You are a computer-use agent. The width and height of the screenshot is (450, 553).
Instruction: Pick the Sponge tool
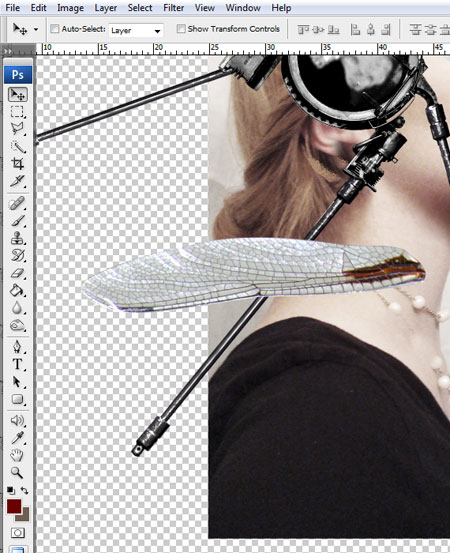17,326
